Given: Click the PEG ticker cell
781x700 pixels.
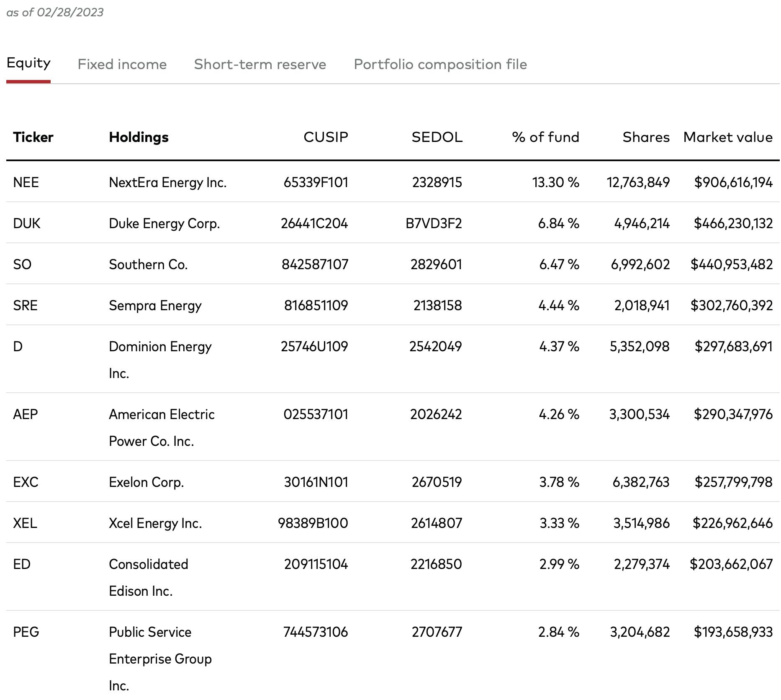Looking at the screenshot, I should pyautogui.click(x=26, y=632).
